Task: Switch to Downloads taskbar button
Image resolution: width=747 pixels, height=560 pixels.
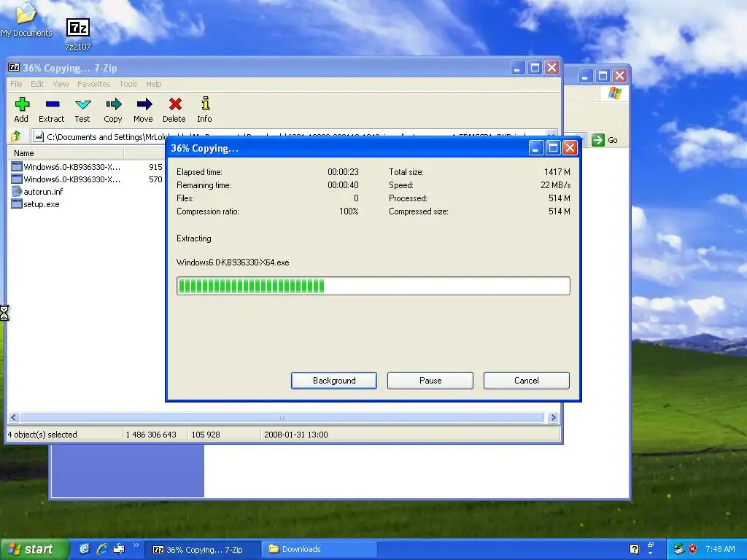Action: 320,549
